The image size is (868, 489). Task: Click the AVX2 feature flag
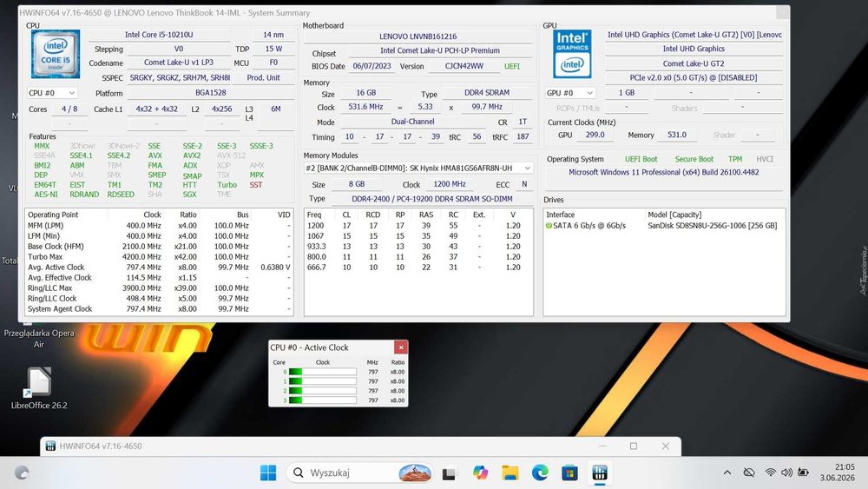[x=192, y=155]
